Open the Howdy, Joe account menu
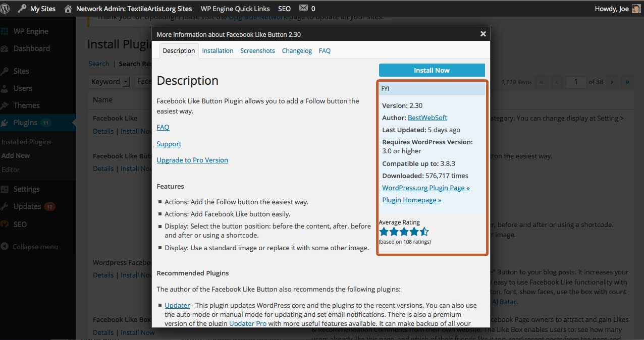 click(618, 9)
